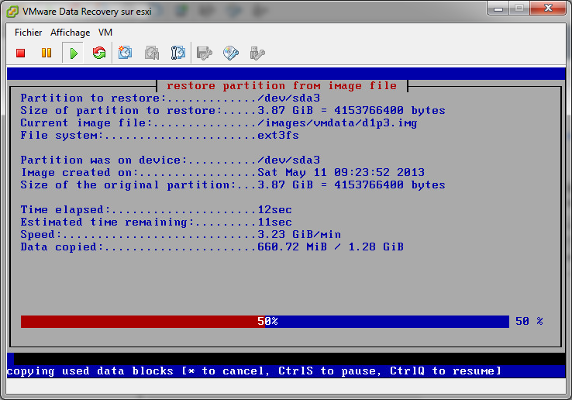Click the '/images/vmdata/d1p3.img' path text
This screenshot has width=572, height=400.
point(337,123)
